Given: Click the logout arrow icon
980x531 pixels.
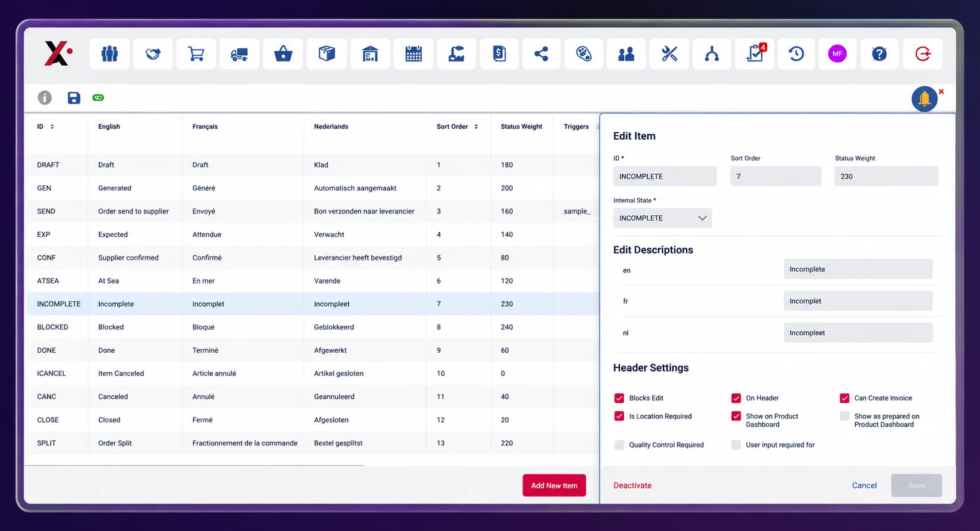Looking at the screenshot, I should pyautogui.click(x=923, y=54).
